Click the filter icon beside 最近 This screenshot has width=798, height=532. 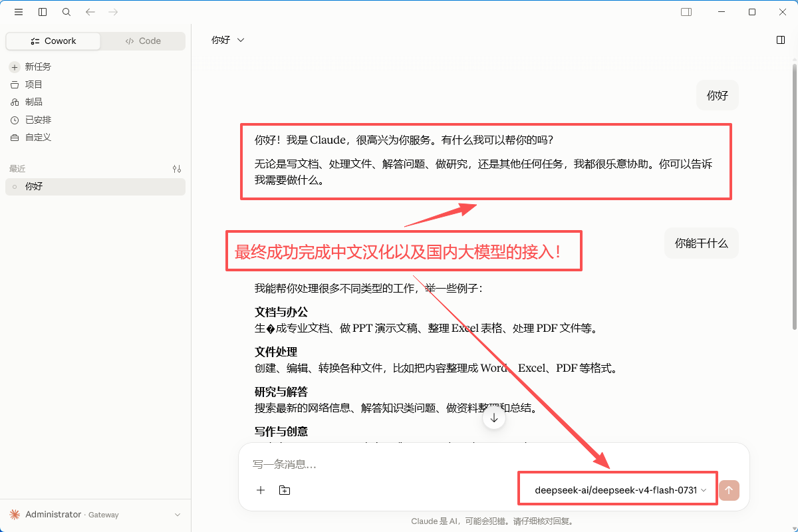[177, 169]
